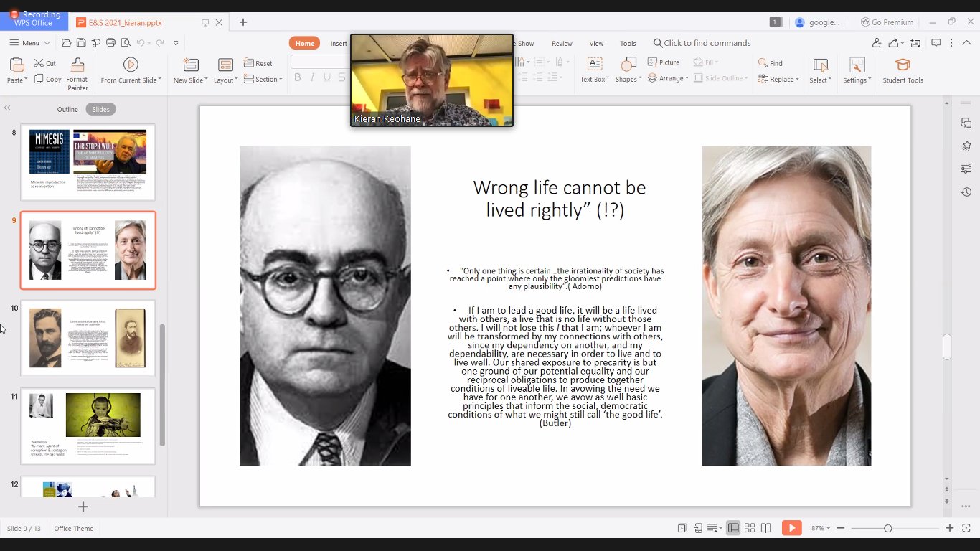The height and width of the screenshot is (551, 980).
Task: Open the history clock icon in right sidebar
Action: (x=966, y=192)
